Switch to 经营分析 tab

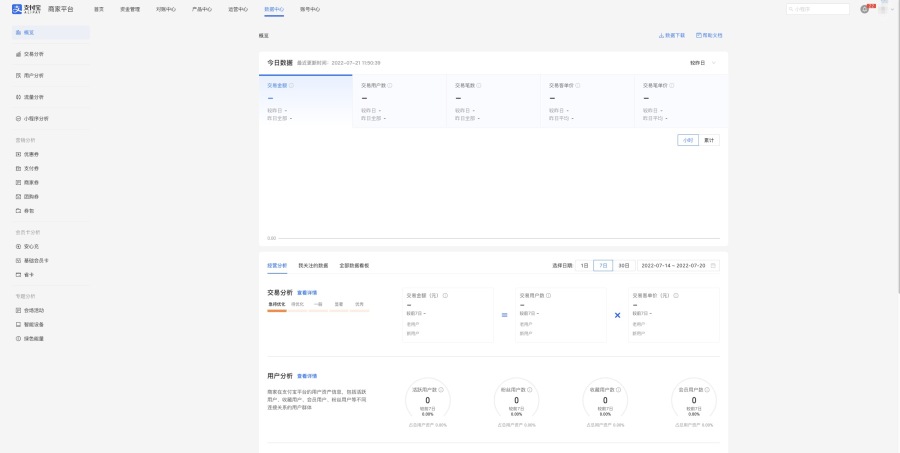pyautogui.click(x=277, y=266)
